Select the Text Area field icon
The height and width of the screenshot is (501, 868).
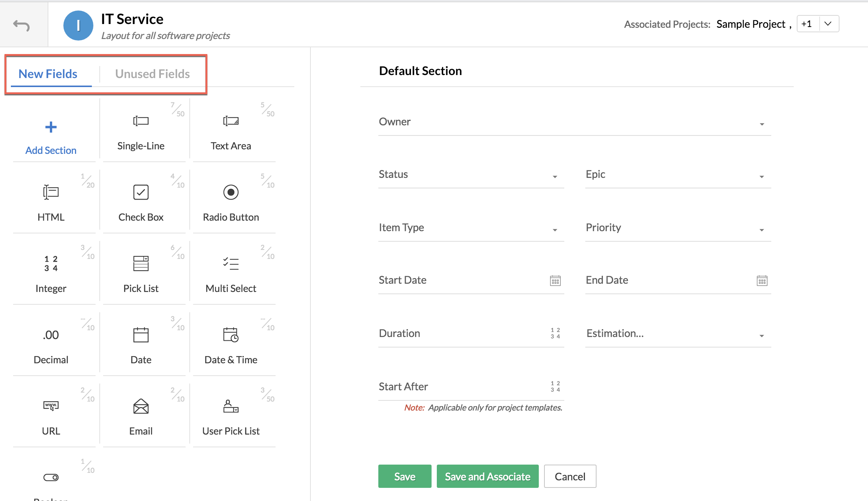point(231,121)
